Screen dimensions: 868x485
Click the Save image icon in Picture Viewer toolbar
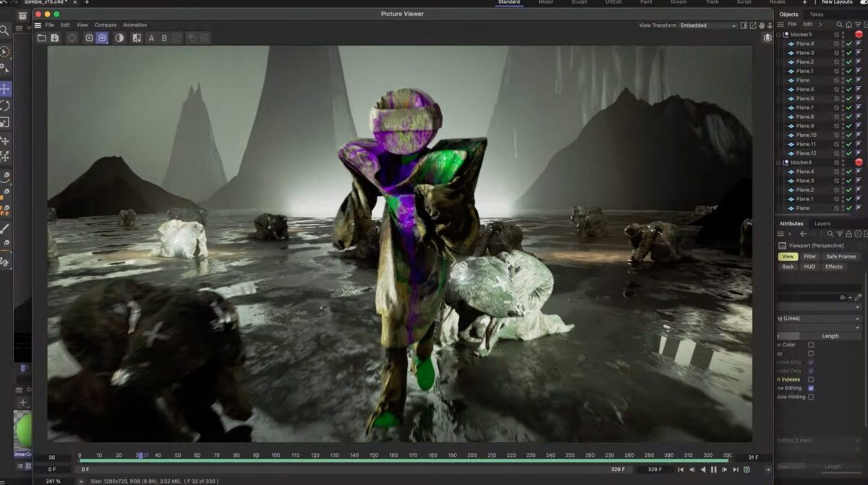point(55,38)
